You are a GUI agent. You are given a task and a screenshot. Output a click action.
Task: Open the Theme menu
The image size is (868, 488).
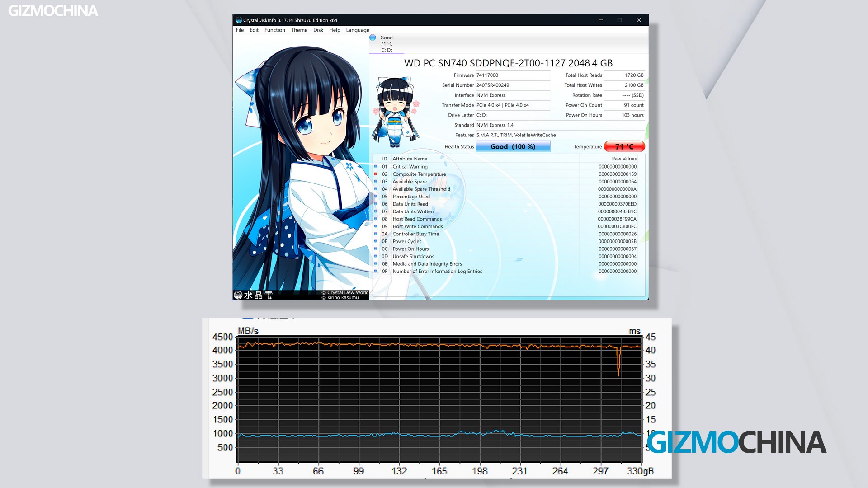point(299,30)
